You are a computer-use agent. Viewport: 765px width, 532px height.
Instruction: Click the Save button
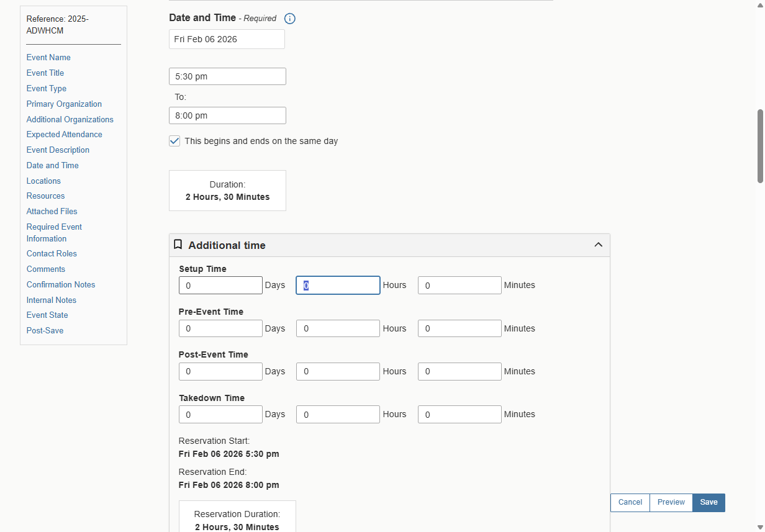[708, 503]
